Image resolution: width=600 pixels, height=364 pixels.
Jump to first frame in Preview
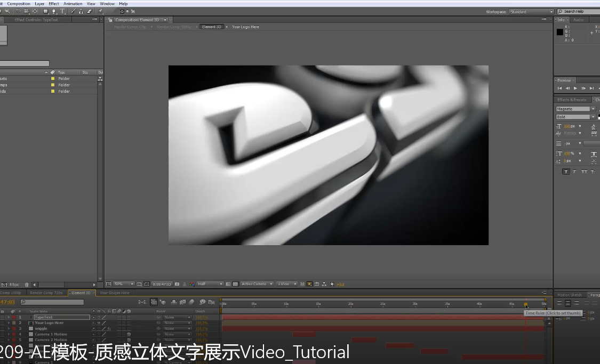559,88
